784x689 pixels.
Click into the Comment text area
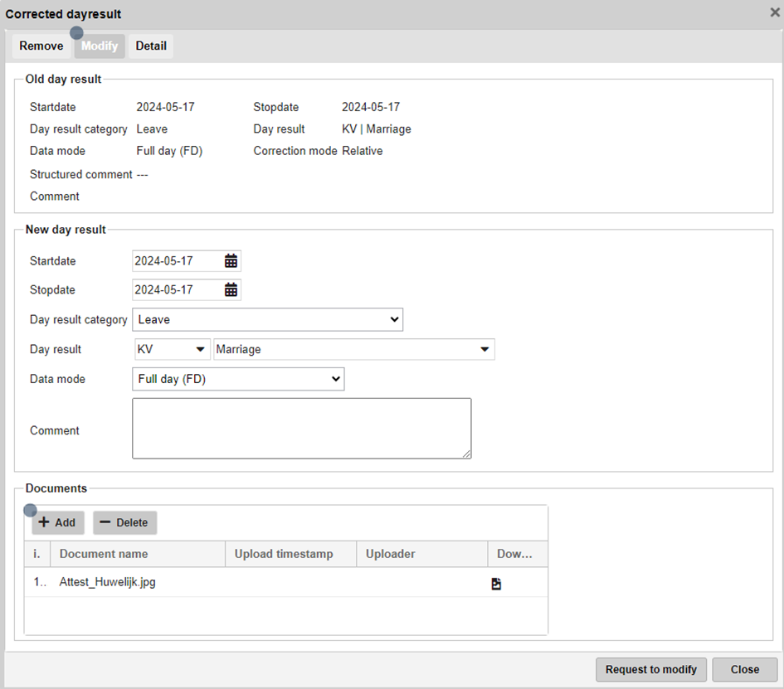point(301,428)
